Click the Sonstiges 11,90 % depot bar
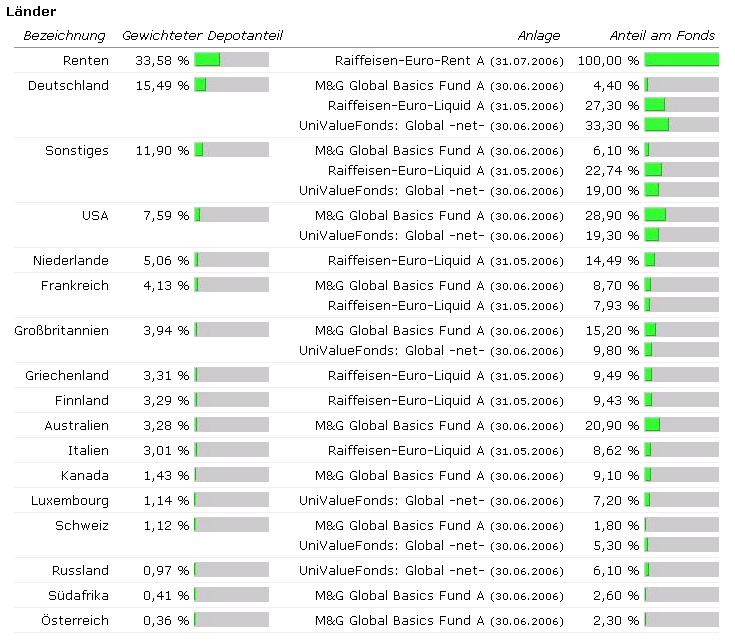 tap(231, 151)
